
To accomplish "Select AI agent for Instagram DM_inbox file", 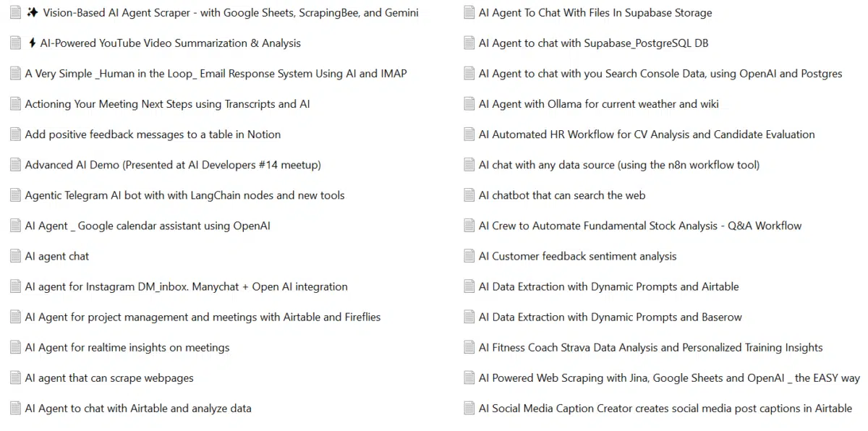I will pos(186,286).
